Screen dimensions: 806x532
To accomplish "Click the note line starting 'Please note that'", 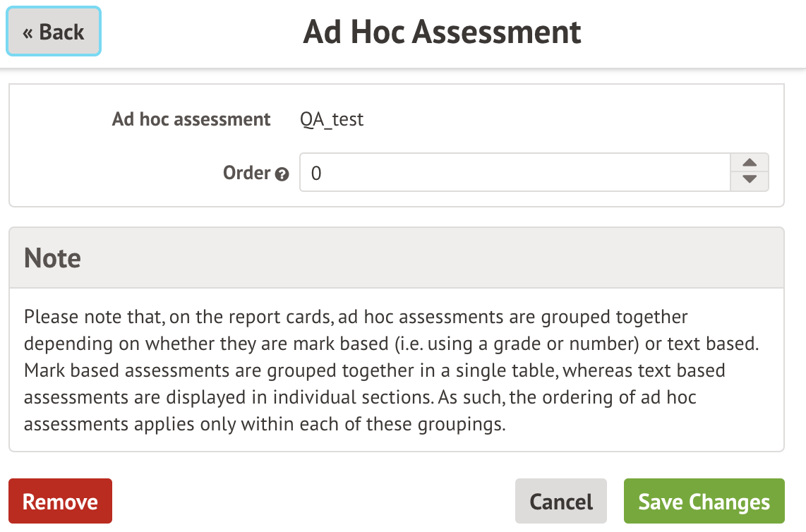I will click(356, 316).
